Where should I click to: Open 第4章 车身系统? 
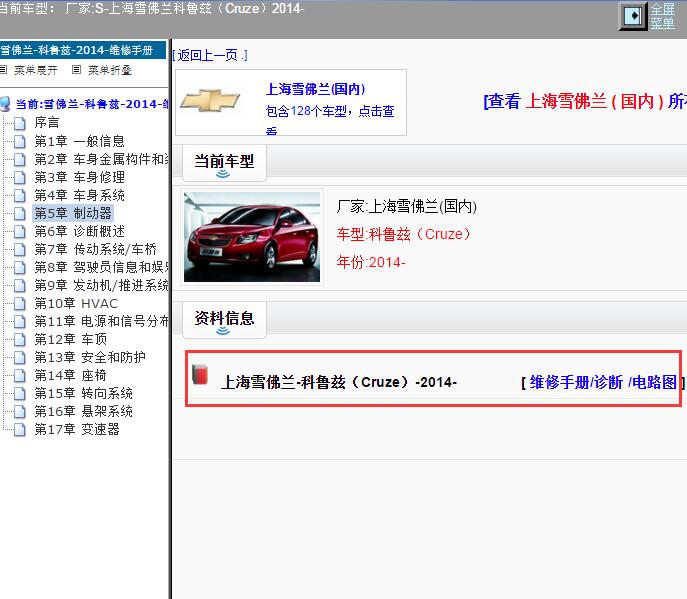[79, 195]
